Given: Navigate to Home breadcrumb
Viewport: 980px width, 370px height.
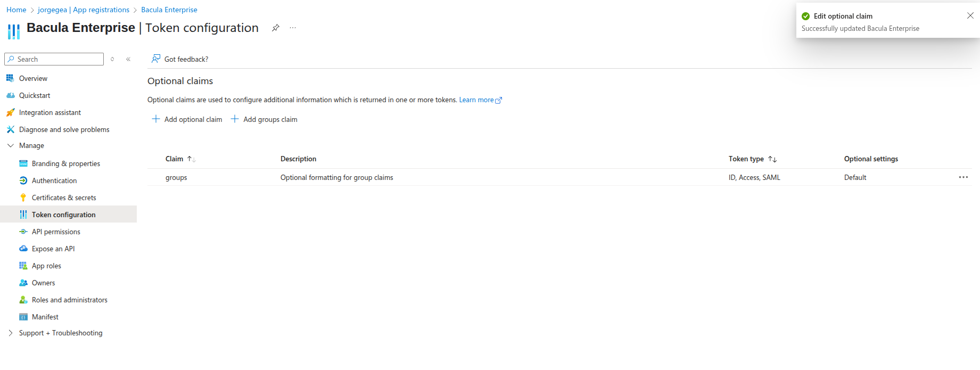Looking at the screenshot, I should 17,10.
